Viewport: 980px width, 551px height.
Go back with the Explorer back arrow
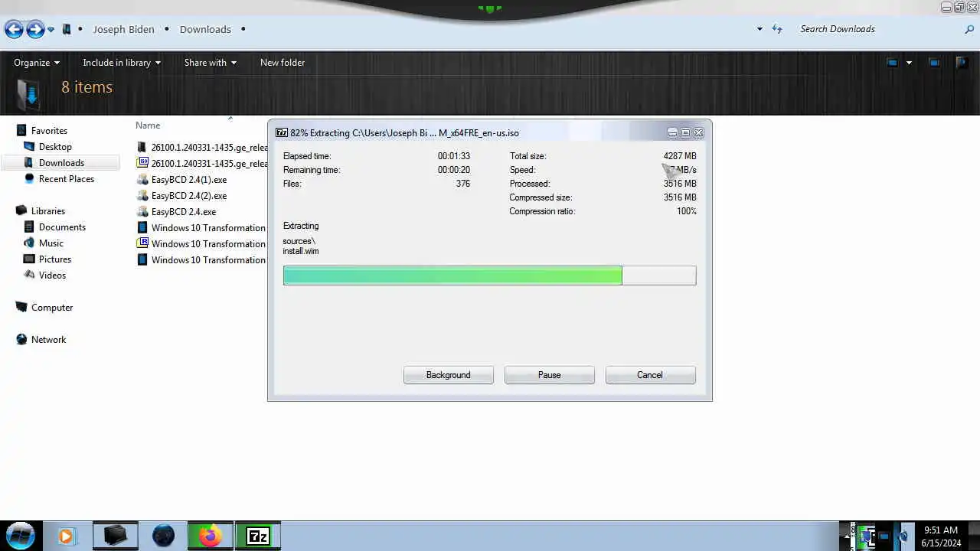(x=14, y=29)
